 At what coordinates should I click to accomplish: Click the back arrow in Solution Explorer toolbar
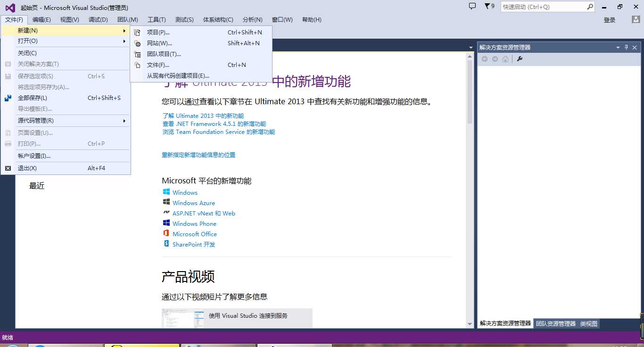point(485,59)
